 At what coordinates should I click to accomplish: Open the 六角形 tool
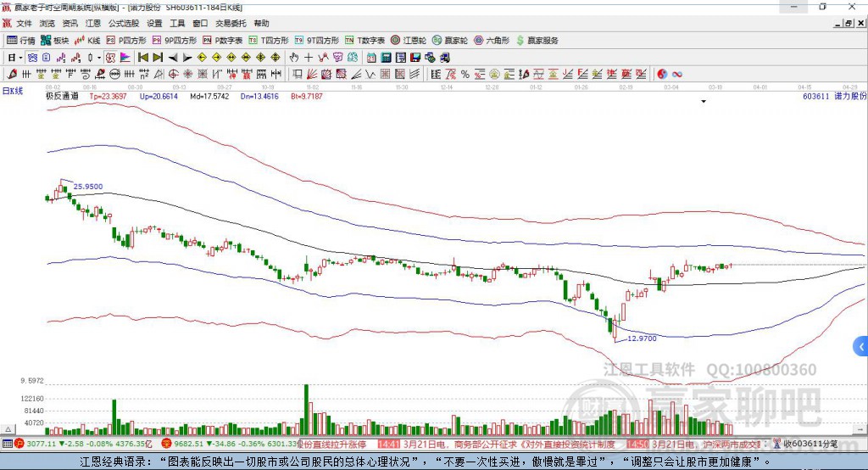(492, 41)
